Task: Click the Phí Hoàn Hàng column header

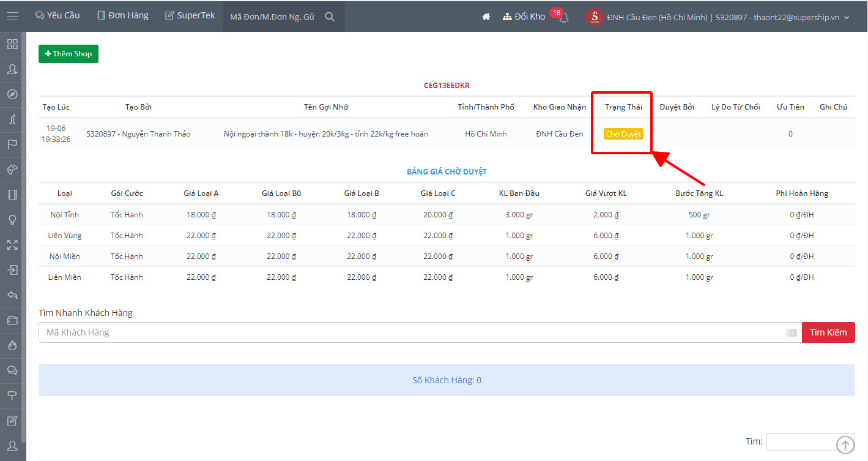Action: pos(802,193)
